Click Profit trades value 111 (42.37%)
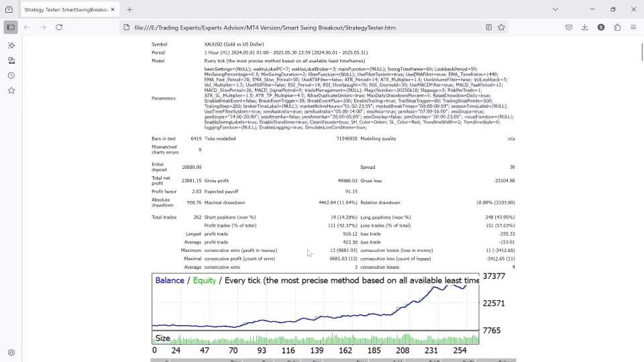The width and height of the screenshot is (644, 362). (x=343, y=226)
